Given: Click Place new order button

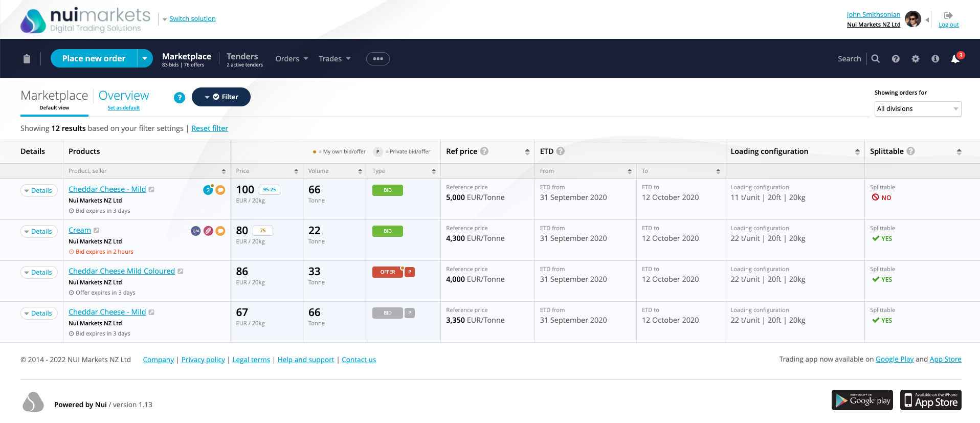Looking at the screenshot, I should tap(94, 58).
